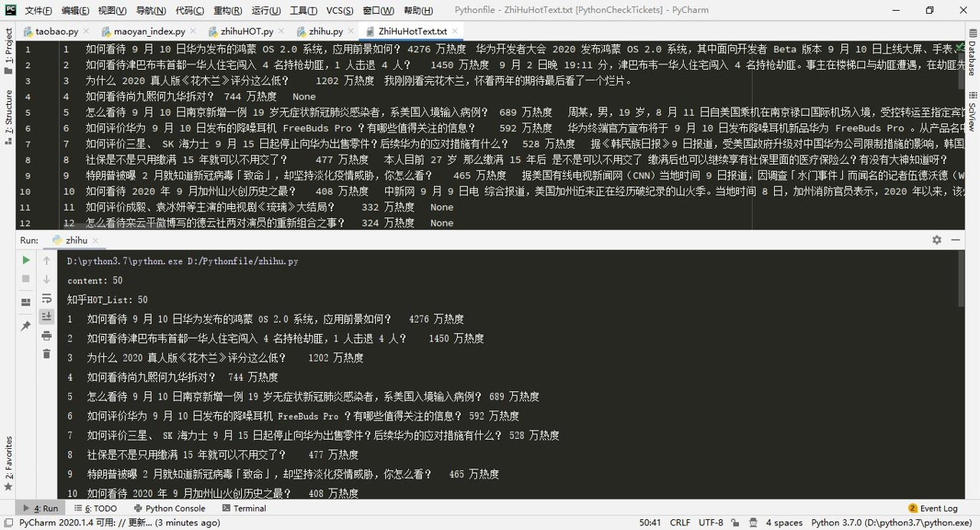
Task: Open the 导航(N) menu
Action: coord(151,11)
